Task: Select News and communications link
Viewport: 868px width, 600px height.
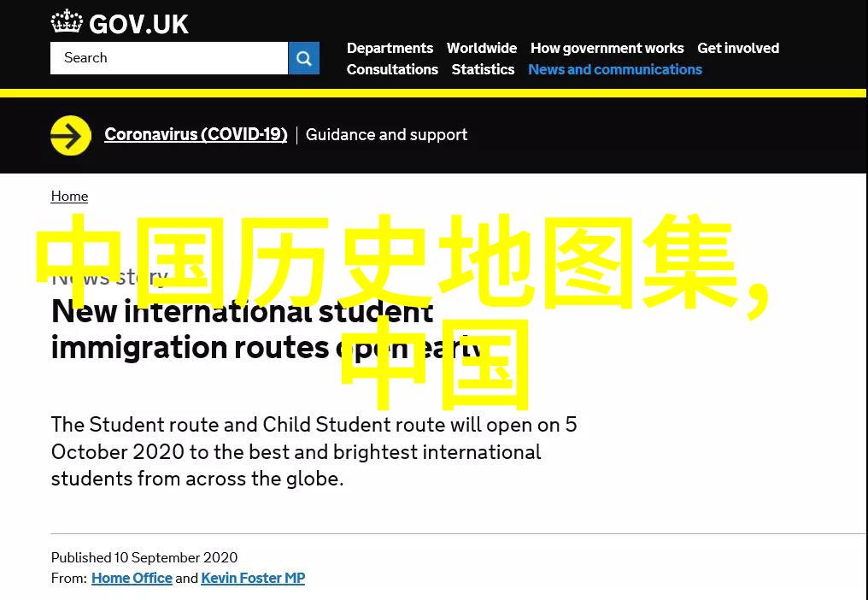Action: pyautogui.click(x=614, y=69)
